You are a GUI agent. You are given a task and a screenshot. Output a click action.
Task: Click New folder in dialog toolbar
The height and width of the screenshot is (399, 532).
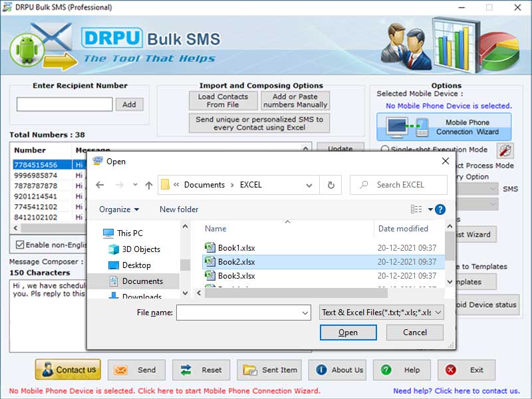click(179, 209)
